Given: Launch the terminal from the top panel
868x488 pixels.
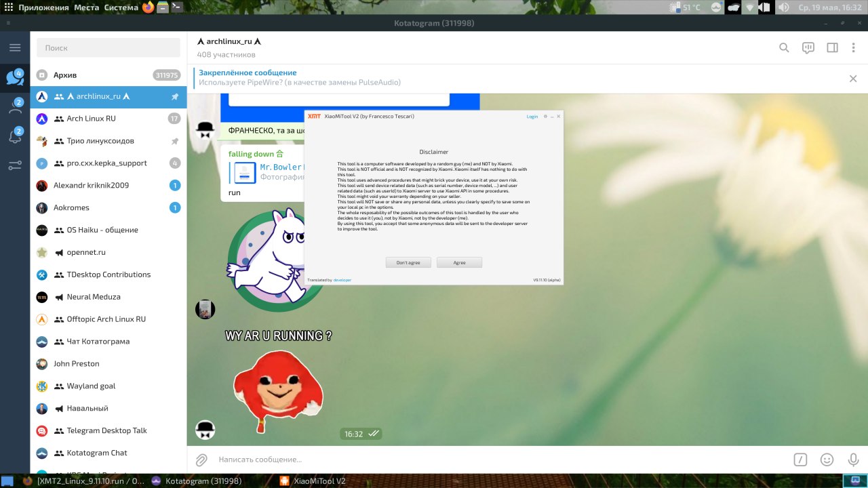Looking at the screenshot, I should (x=177, y=7).
